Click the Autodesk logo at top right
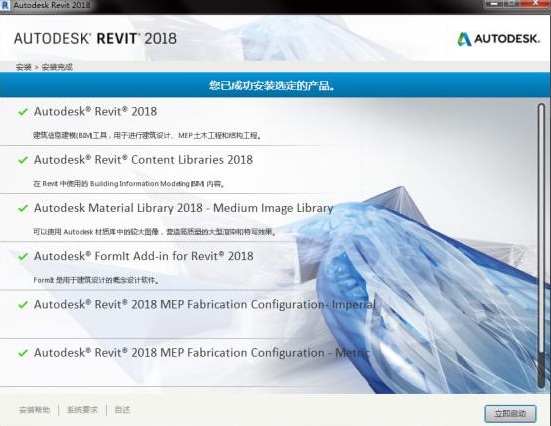551x426 pixels. [x=498, y=39]
